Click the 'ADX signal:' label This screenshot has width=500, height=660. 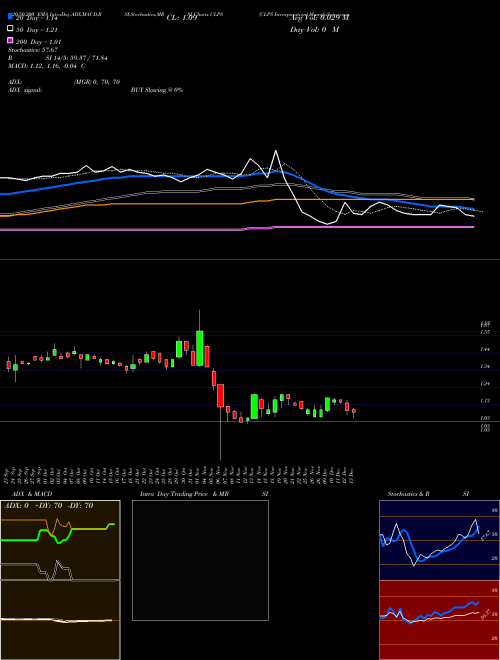pos(25,90)
